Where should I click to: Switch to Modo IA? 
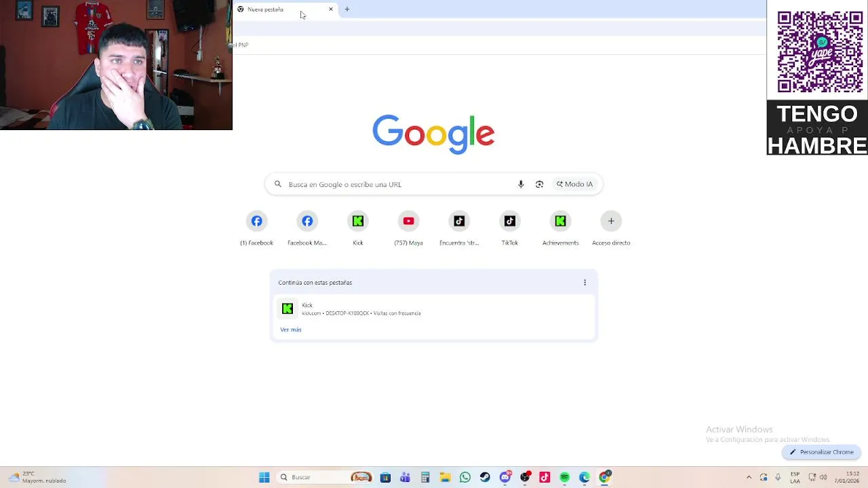click(x=574, y=184)
